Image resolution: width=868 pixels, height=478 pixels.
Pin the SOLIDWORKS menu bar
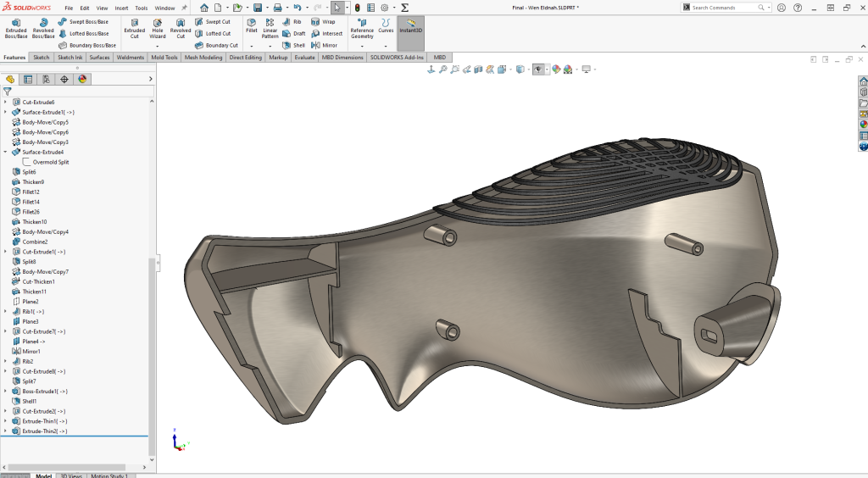pos(185,8)
